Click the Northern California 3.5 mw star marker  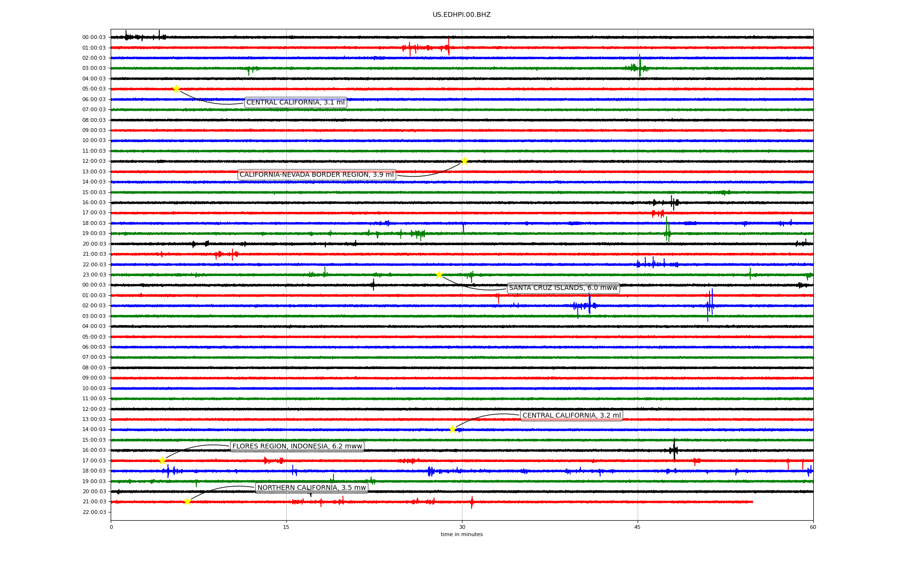click(x=187, y=501)
